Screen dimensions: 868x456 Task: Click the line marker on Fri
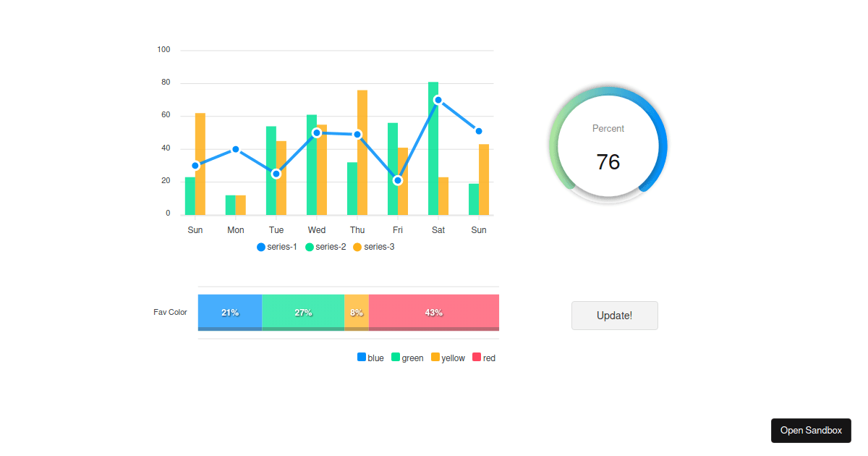point(398,180)
